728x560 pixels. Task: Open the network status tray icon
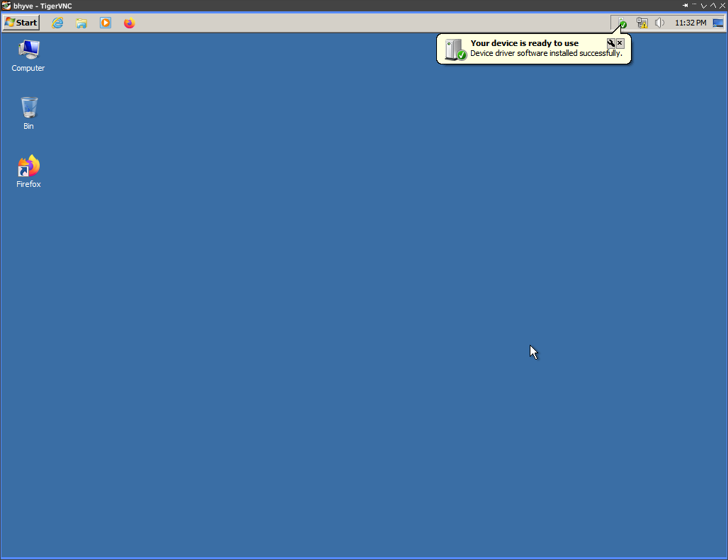point(642,23)
